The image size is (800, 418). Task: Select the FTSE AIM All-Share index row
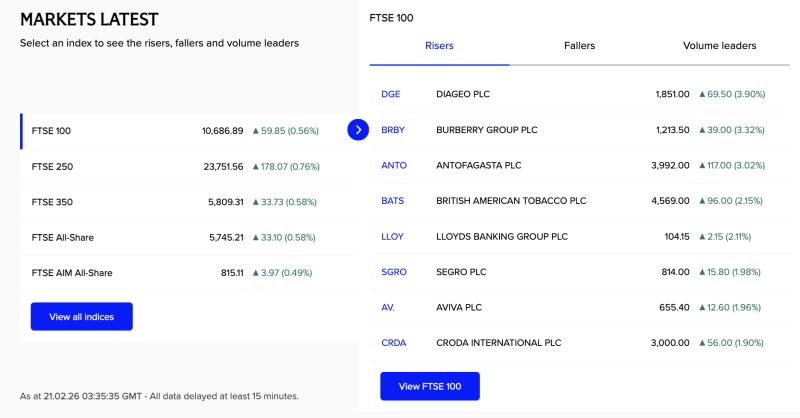coord(190,273)
